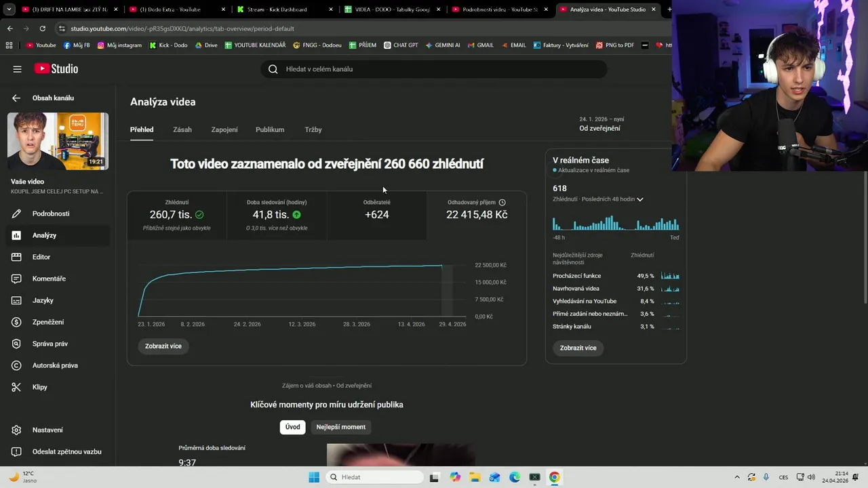Viewport: 868px width, 488px height.
Task: Open Nastavení gear icon in sidebar
Action: [16, 430]
